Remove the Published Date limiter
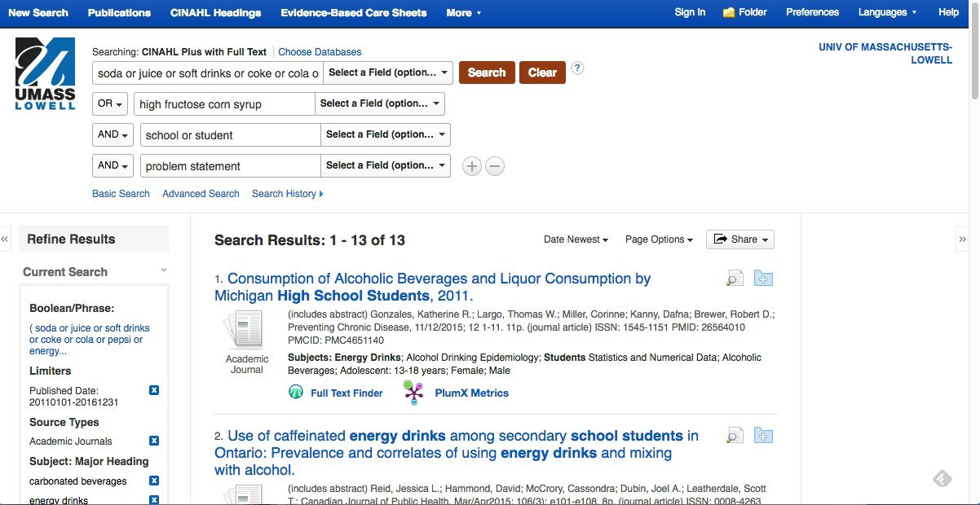The height and width of the screenshot is (505, 980). click(x=154, y=391)
